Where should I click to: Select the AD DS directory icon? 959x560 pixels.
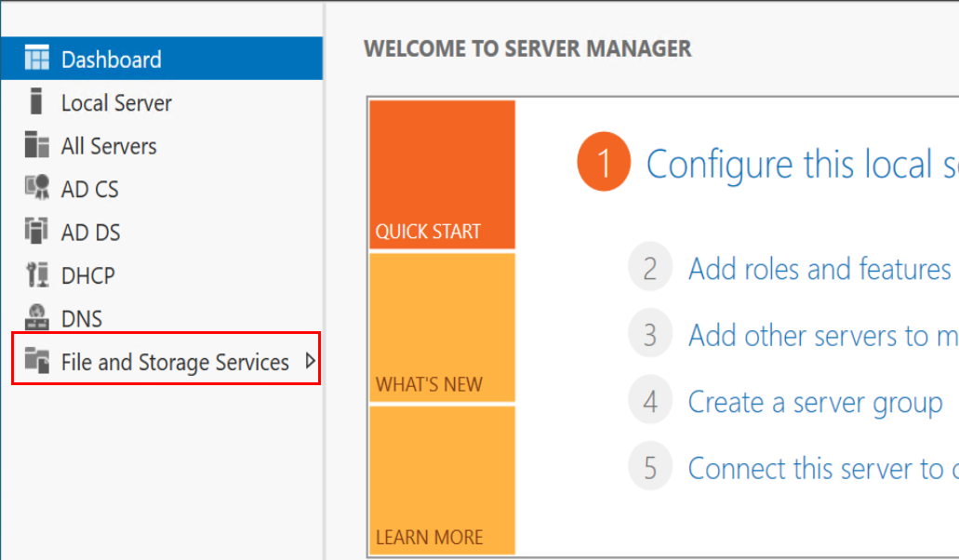click(36, 232)
